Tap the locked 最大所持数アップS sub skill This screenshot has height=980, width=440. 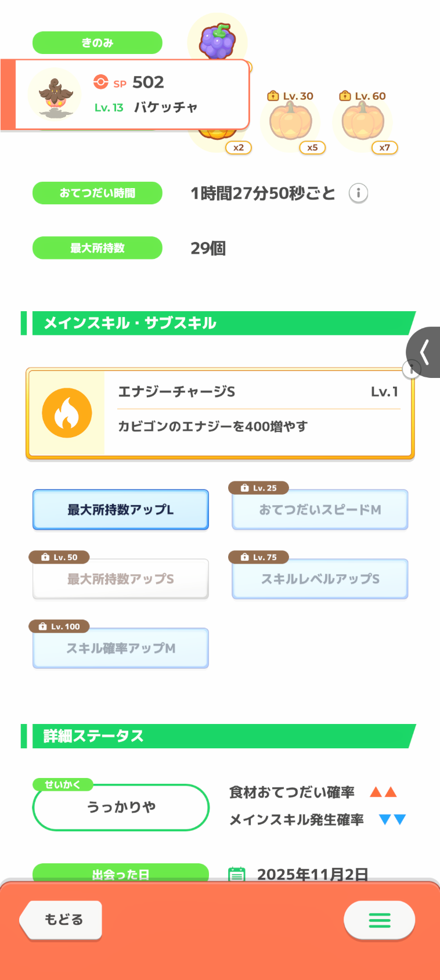[121, 579]
